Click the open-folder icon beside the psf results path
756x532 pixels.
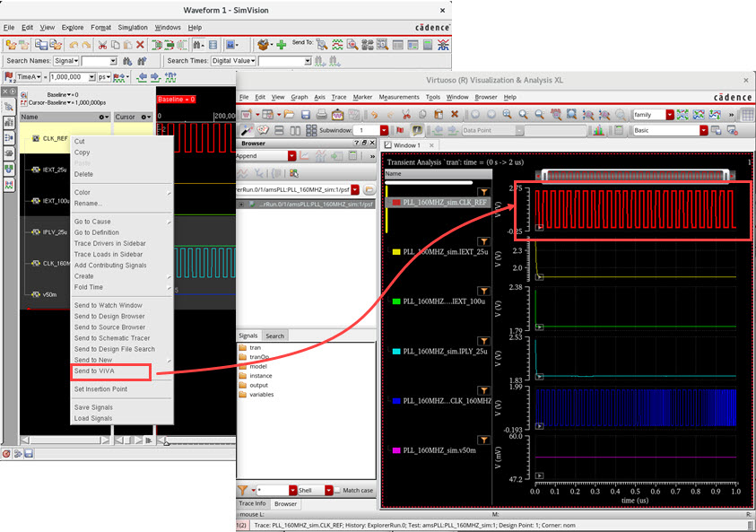(x=369, y=190)
